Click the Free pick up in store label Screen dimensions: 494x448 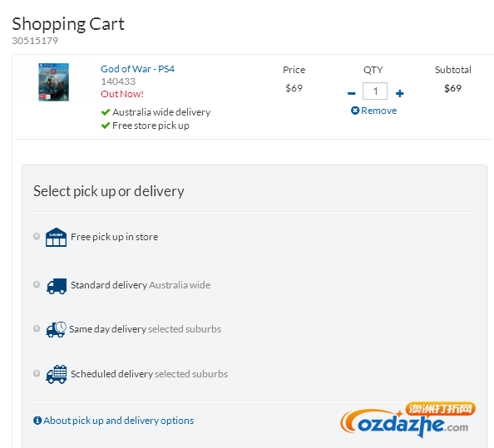tap(115, 237)
